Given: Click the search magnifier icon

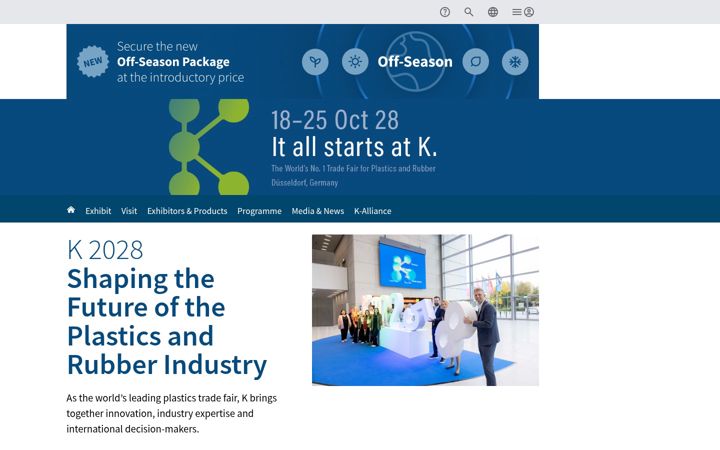Looking at the screenshot, I should tap(468, 12).
